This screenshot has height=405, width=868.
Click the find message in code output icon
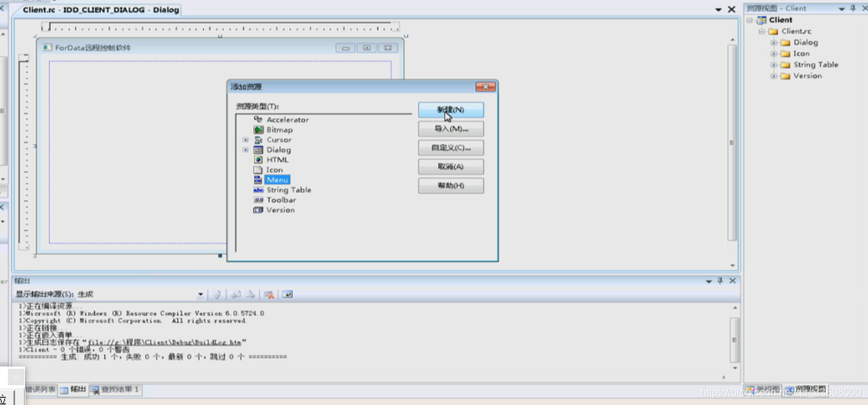pyautogui.click(x=216, y=294)
